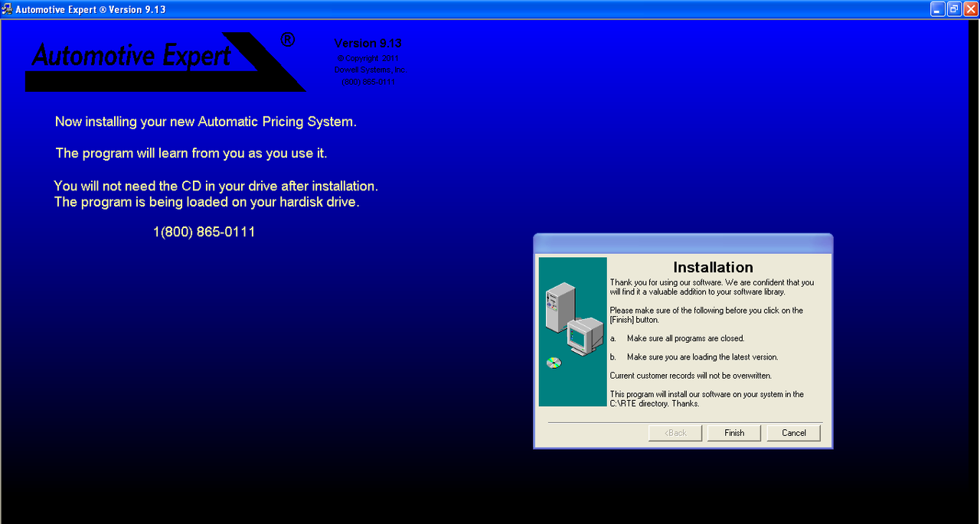
Task: Click the Installation dialog heading
Action: pos(713,267)
